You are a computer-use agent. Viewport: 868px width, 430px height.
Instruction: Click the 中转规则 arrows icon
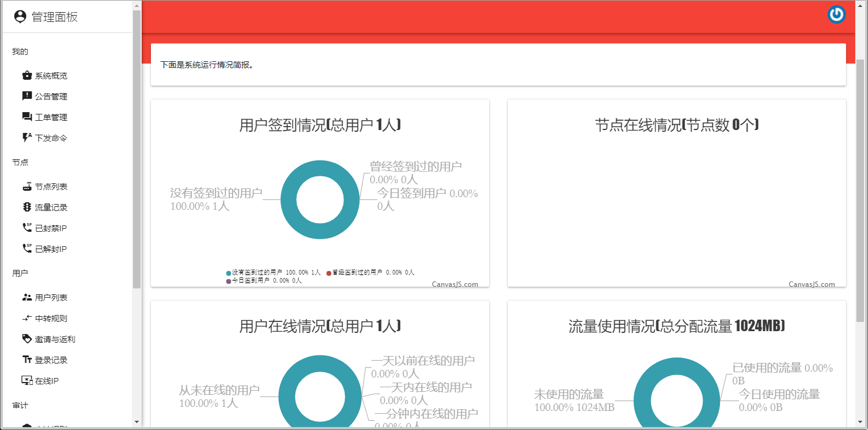27,318
